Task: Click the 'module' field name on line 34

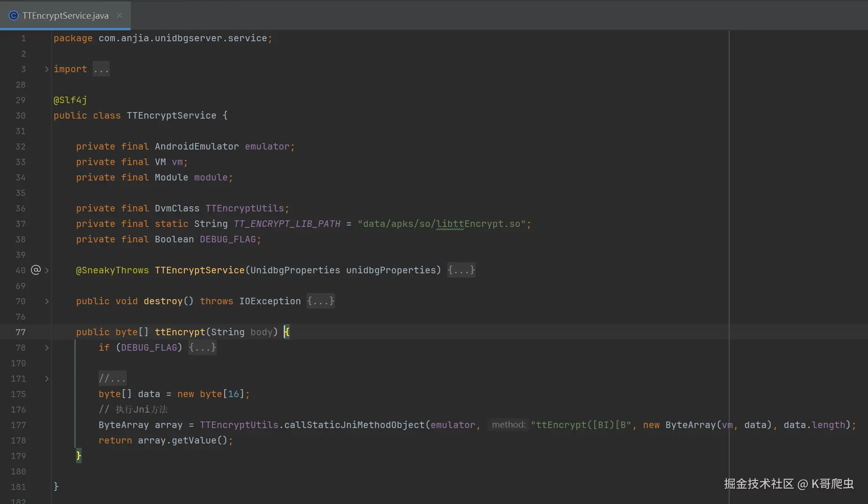Action: pos(211,178)
